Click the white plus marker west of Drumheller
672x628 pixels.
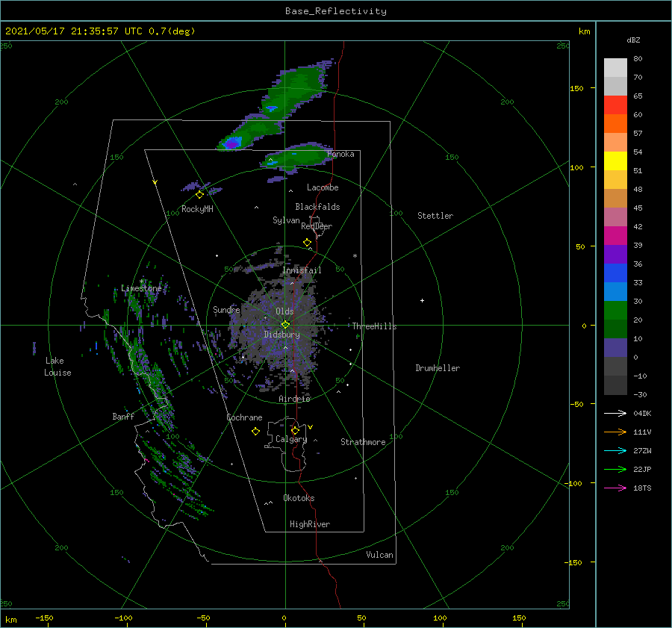coord(422,300)
